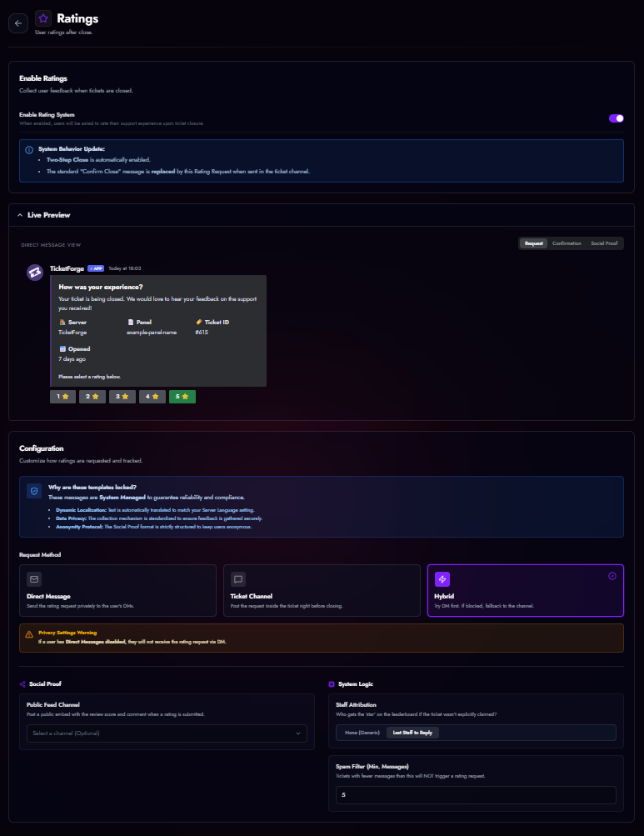The image size is (644, 836).
Task: Click the '#615' ticket ID value
Action: click(202, 333)
